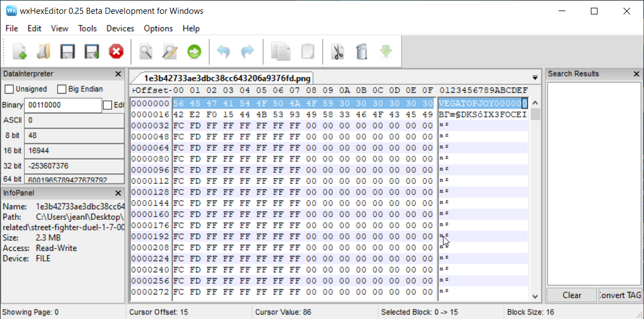The height and width of the screenshot is (319, 644).
Task: Enable the Big Endian checkbox
Action: point(61,89)
